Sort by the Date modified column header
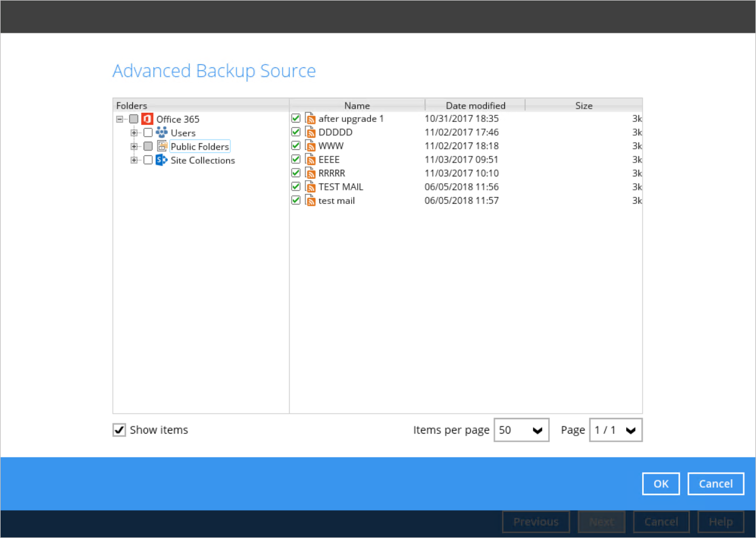Screen dimensions: 756x538 (x=475, y=106)
